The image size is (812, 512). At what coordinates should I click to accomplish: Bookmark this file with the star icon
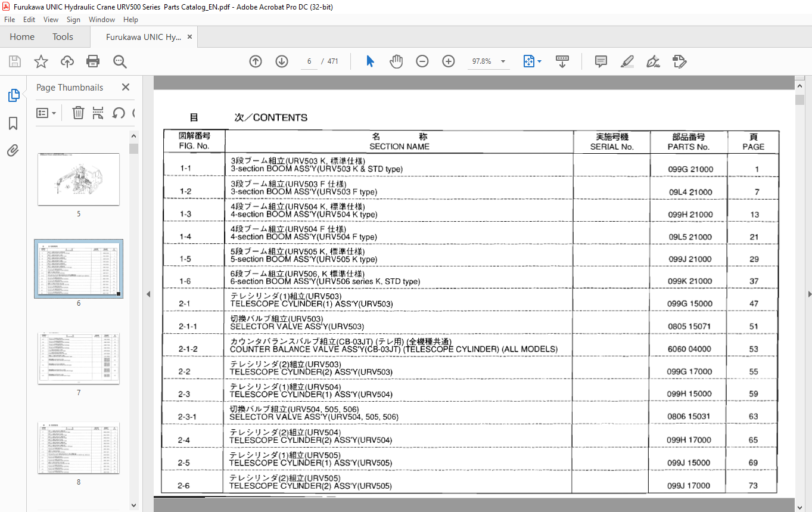[x=41, y=61]
